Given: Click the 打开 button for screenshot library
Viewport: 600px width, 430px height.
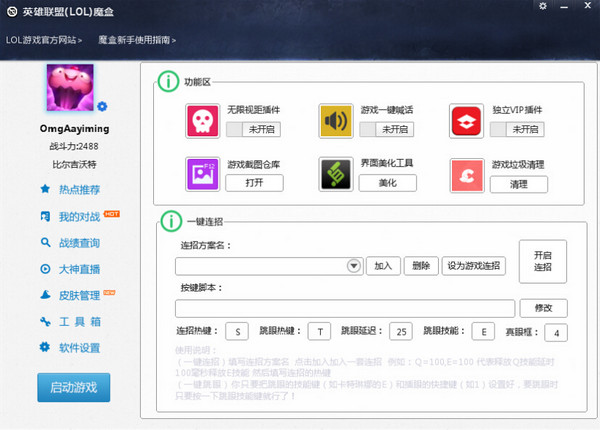Looking at the screenshot, I should point(254,183).
